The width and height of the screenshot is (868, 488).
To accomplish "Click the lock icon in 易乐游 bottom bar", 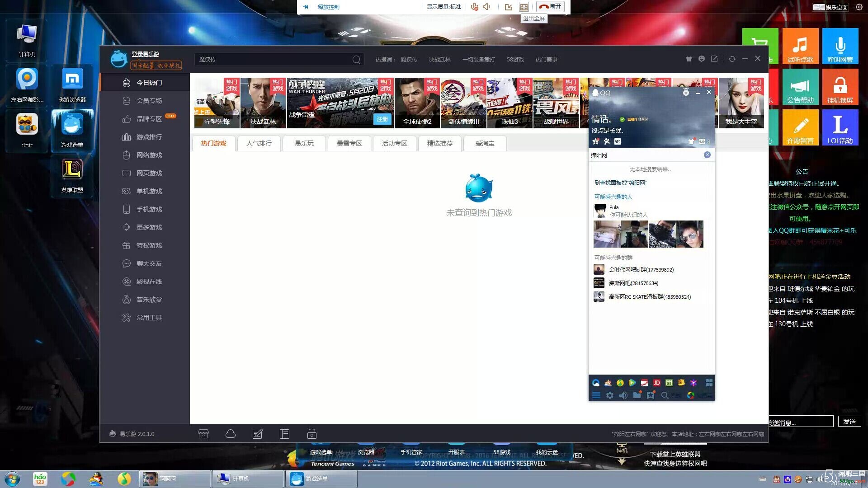I will 311,434.
